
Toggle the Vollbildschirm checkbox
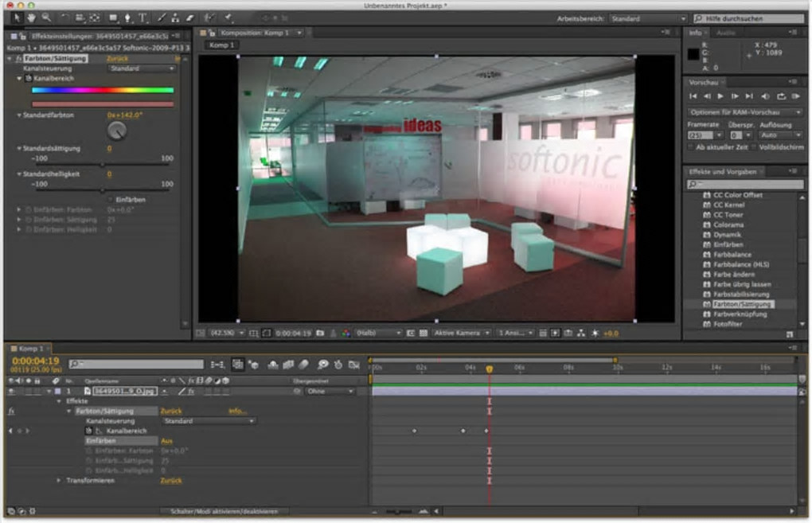752,147
